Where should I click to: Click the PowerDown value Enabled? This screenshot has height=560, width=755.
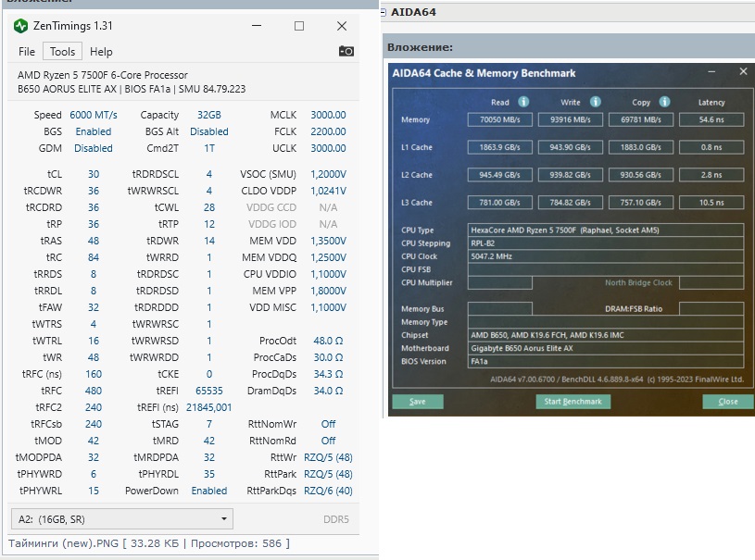tap(209, 491)
